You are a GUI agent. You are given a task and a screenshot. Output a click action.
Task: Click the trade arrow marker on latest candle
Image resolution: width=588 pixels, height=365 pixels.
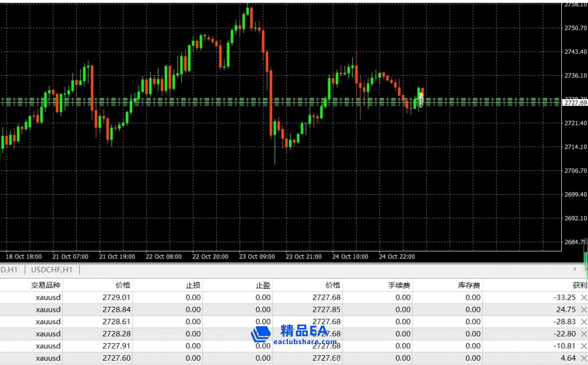(421, 100)
